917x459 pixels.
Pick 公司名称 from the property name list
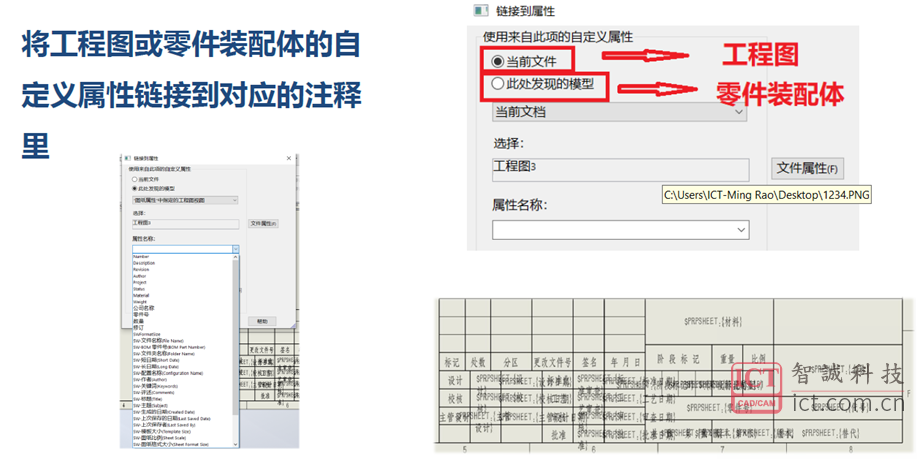point(145,308)
